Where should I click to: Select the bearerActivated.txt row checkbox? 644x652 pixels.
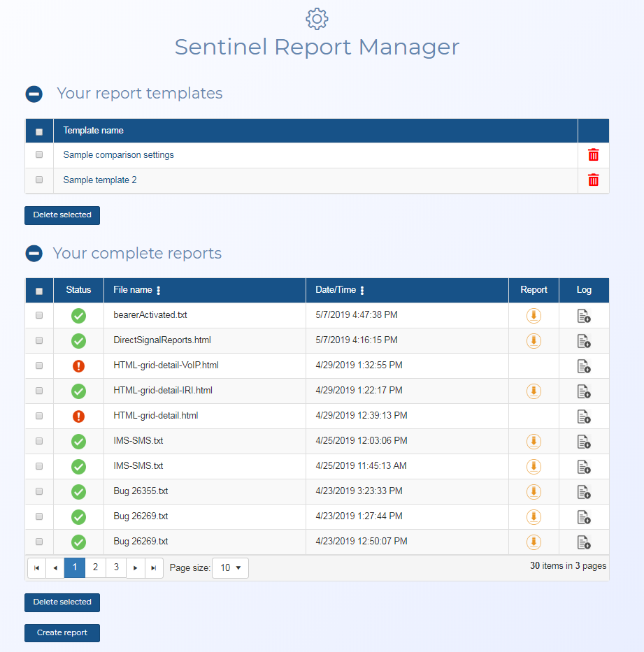(39, 315)
